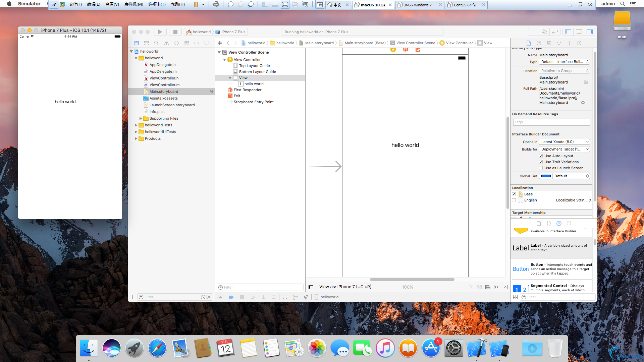
Task: Open the Project navigator folder icon
Action: pos(136,43)
